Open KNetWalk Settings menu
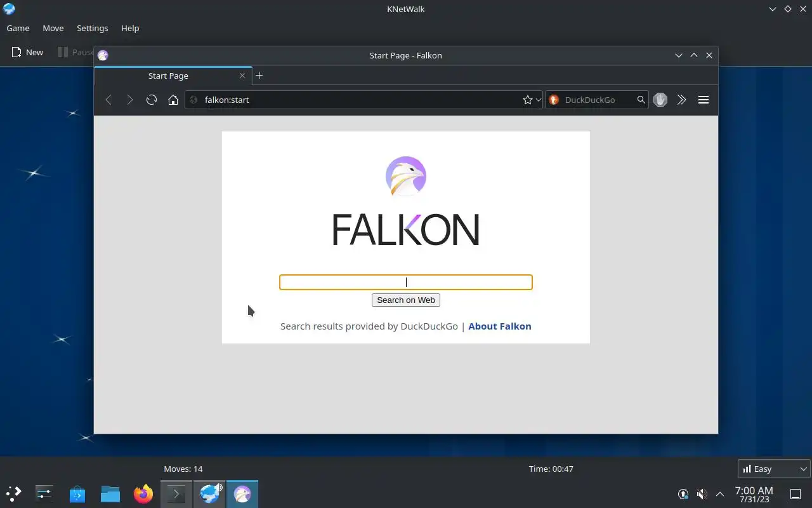The width and height of the screenshot is (812, 508). point(93,28)
